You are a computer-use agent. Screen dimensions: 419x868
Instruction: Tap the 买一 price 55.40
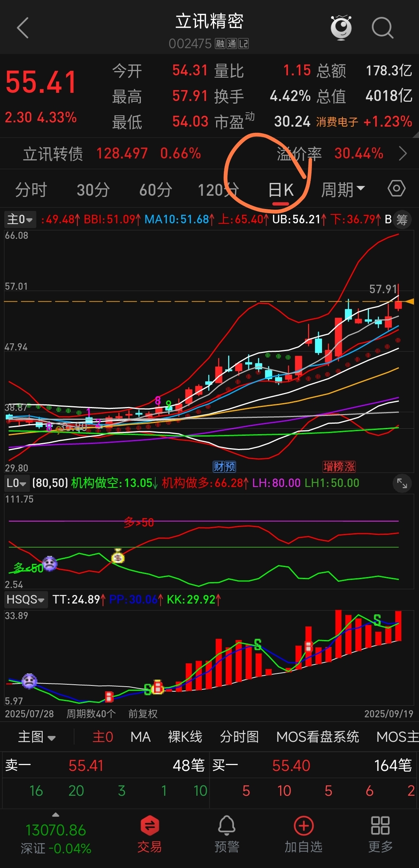point(291,765)
